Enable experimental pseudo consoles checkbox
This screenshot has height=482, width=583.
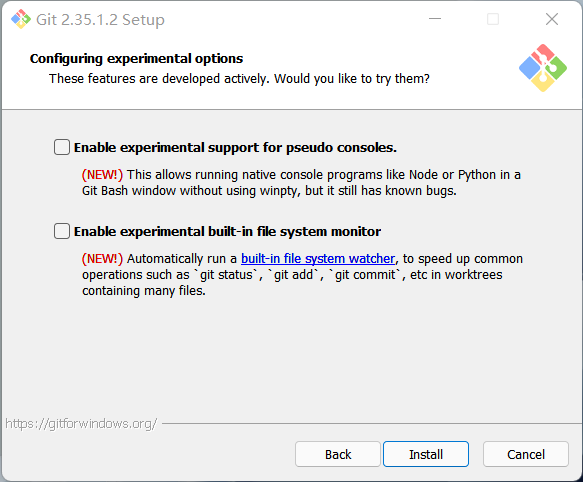point(62,147)
